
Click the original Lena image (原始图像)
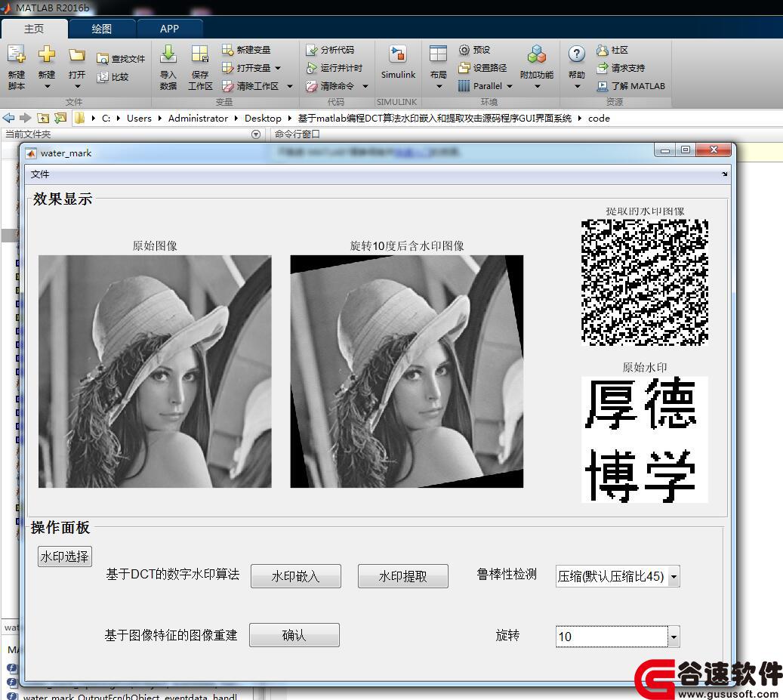click(x=155, y=372)
